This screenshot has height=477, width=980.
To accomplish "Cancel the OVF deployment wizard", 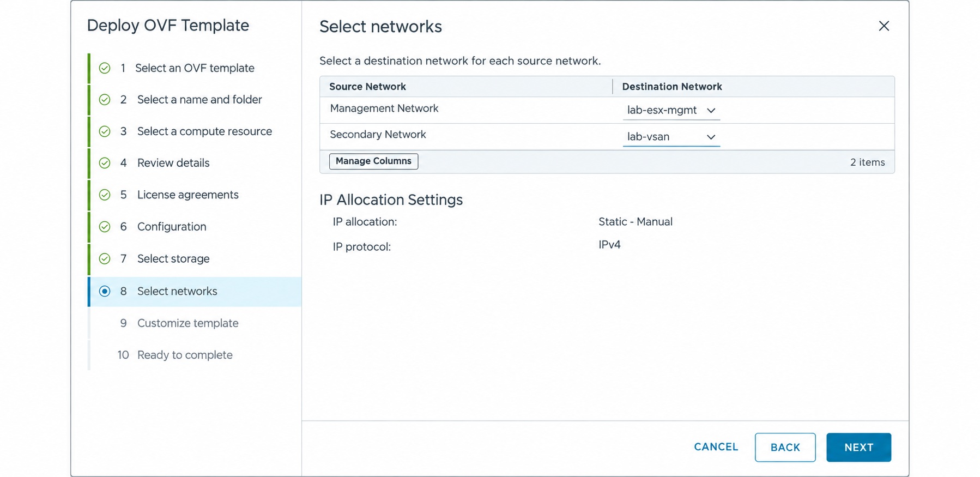I will (x=716, y=447).
